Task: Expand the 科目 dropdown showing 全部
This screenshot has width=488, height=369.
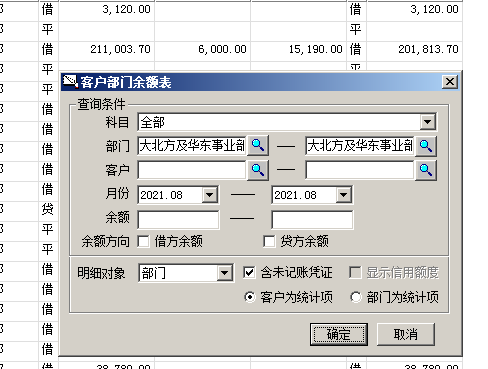Action: coord(427,122)
